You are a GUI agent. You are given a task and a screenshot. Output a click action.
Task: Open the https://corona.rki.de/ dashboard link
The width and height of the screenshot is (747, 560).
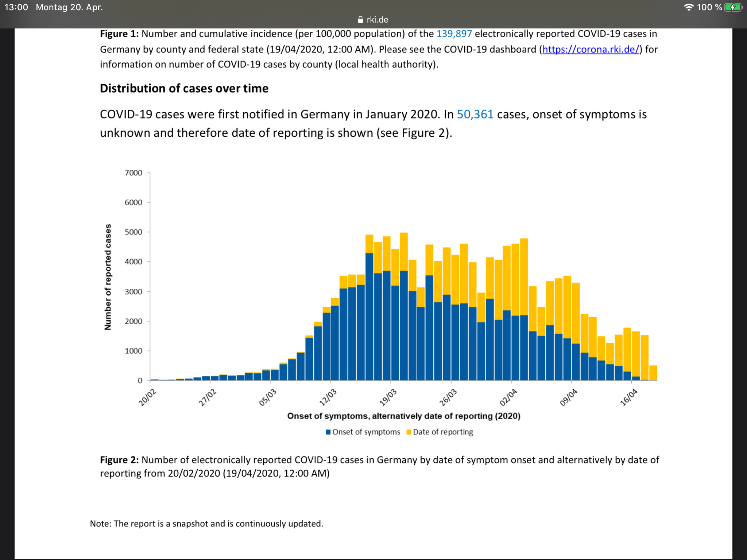click(x=591, y=49)
